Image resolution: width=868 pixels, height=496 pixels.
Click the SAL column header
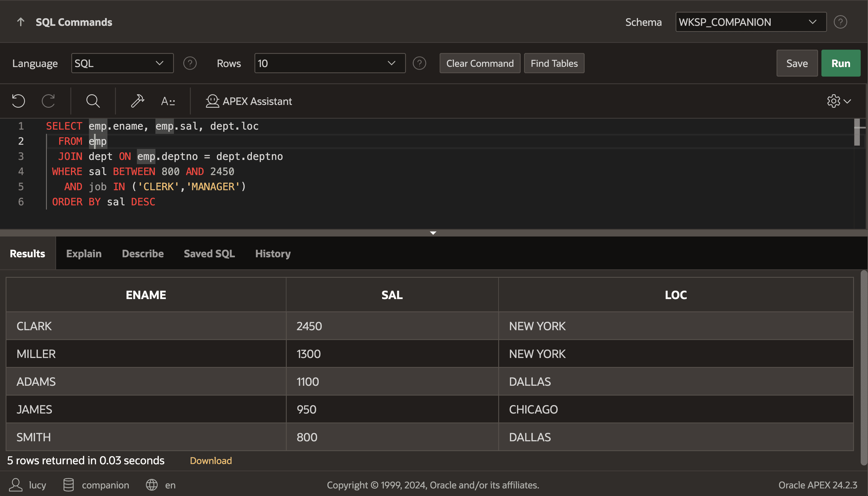(392, 295)
